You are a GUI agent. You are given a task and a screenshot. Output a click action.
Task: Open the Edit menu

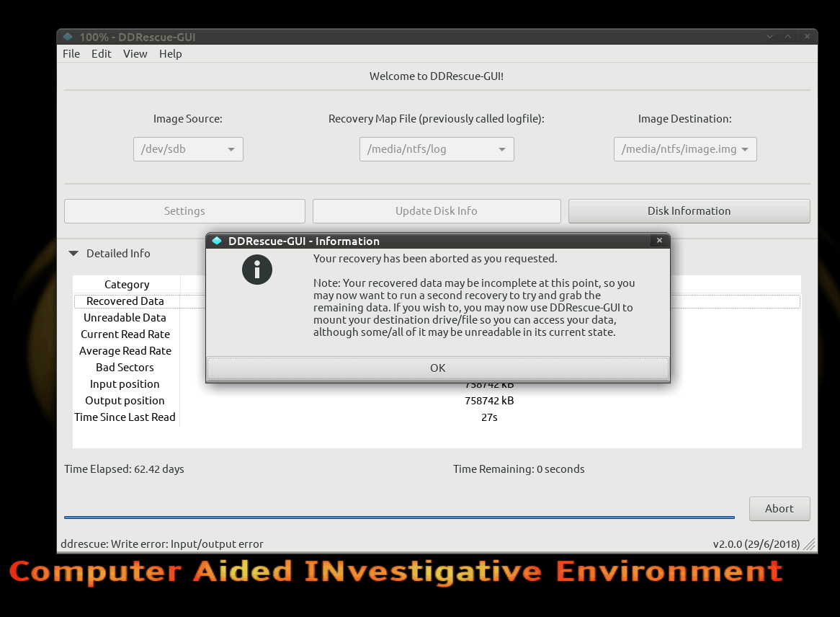pos(102,53)
